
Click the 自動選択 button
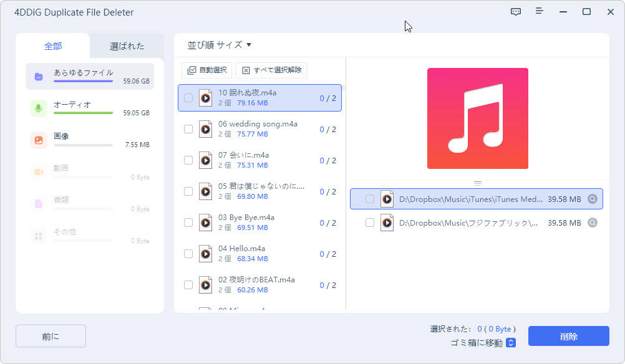pos(207,70)
